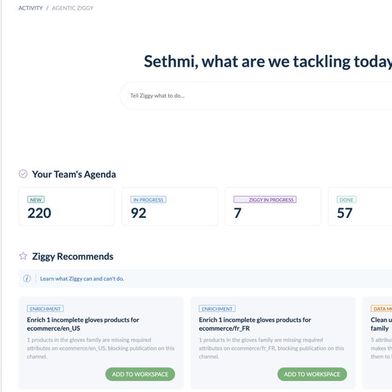392x392 pixels.
Task: Click the Agentic Ziggy breadcrumb
Action: click(x=73, y=8)
